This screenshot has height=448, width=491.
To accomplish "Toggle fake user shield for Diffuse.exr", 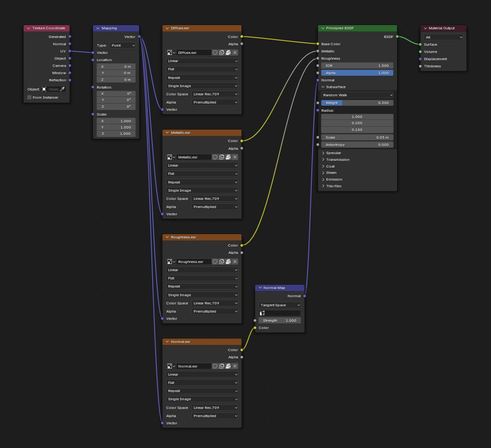I will pos(215,53).
